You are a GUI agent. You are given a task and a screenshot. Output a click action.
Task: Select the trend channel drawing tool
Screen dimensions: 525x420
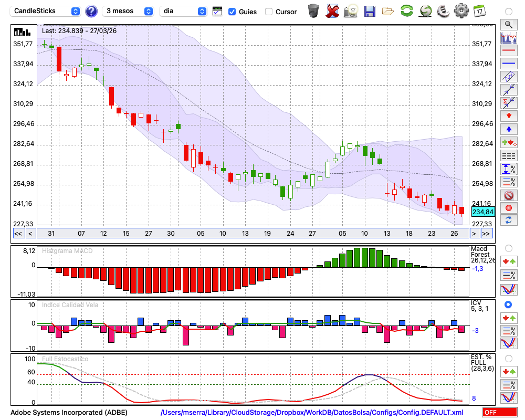click(x=508, y=77)
